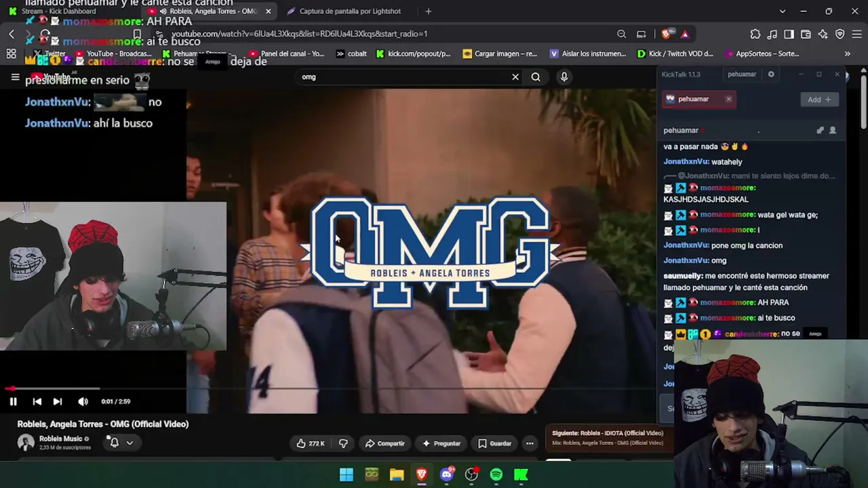This screenshot has width=868, height=488.
Task: Focus the YouTube search field containing omg
Action: coord(403,77)
